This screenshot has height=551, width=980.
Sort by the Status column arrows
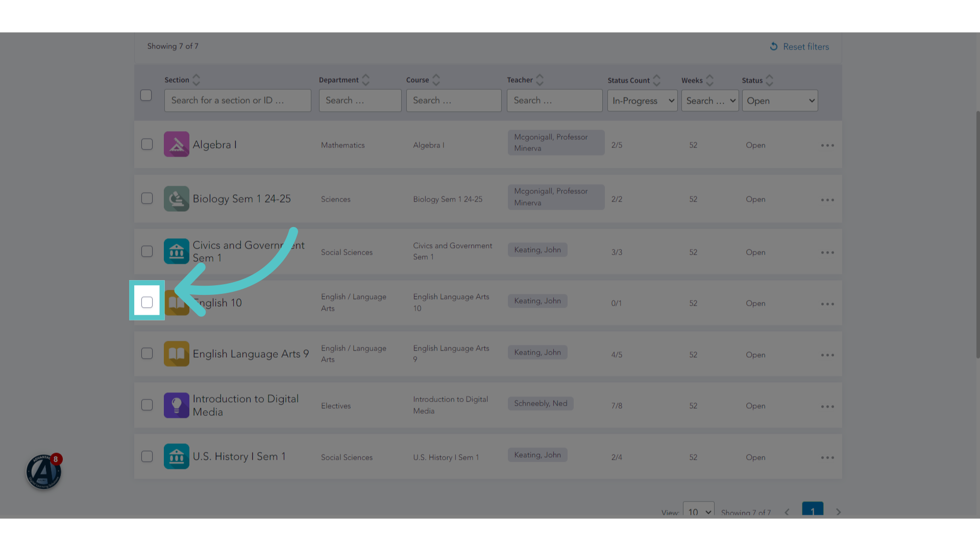click(x=769, y=81)
